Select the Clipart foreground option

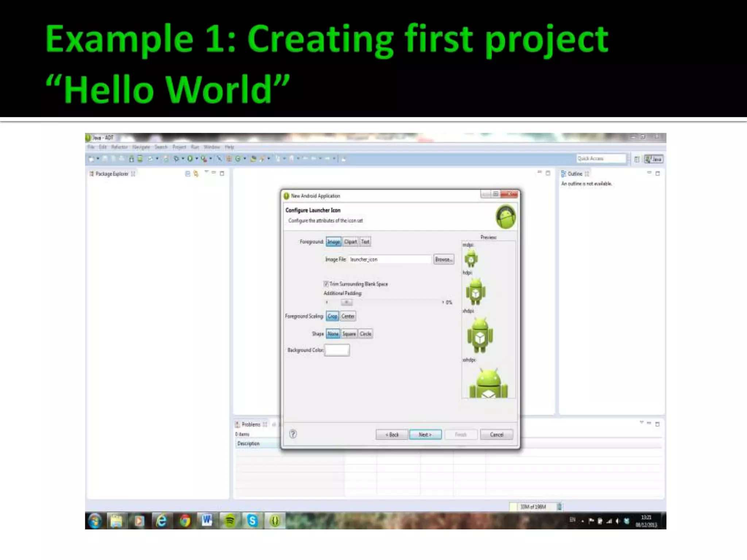350,242
